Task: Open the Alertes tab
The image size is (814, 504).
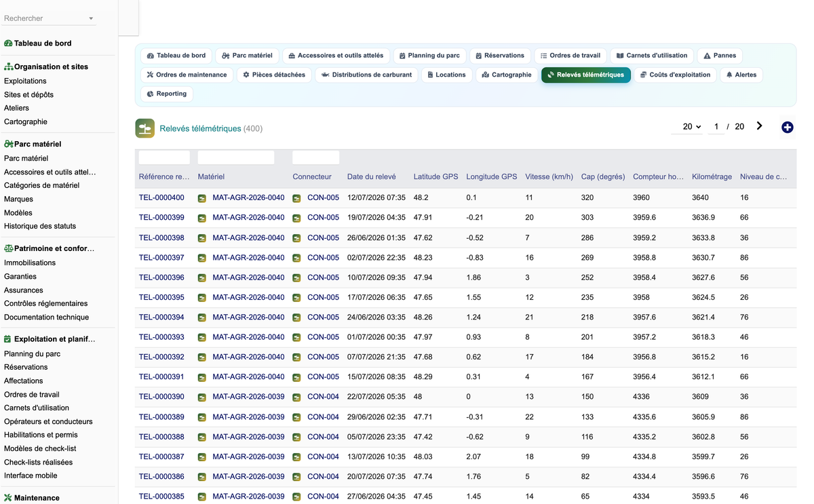Action: (x=741, y=75)
